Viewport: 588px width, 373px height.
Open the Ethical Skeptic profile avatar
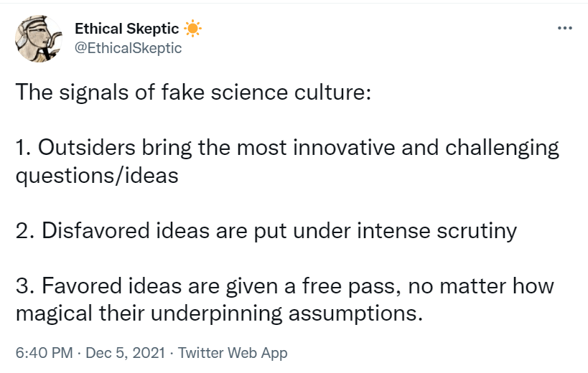point(37,38)
